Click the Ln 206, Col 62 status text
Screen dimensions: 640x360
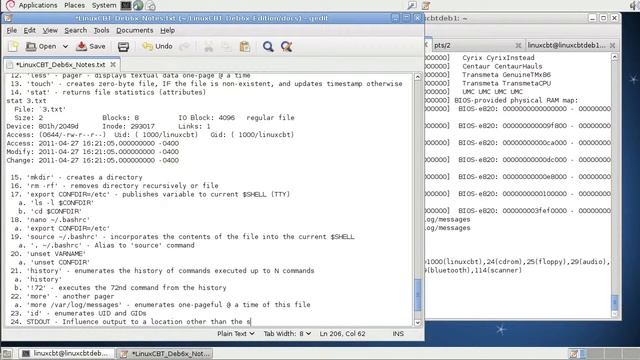[x=342, y=333]
